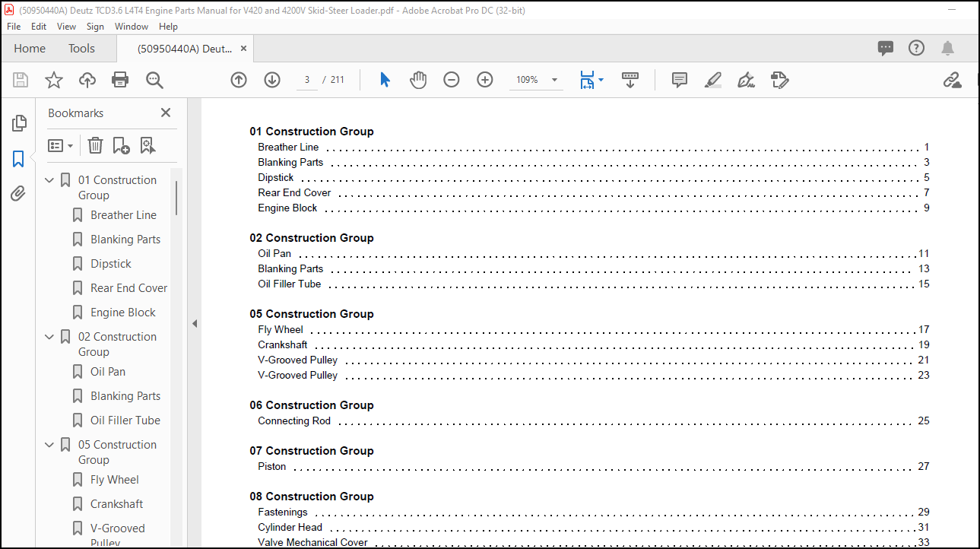Delete selected bookmark with trash icon
The height and width of the screenshot is (549, 980).
tap(95, 145)
